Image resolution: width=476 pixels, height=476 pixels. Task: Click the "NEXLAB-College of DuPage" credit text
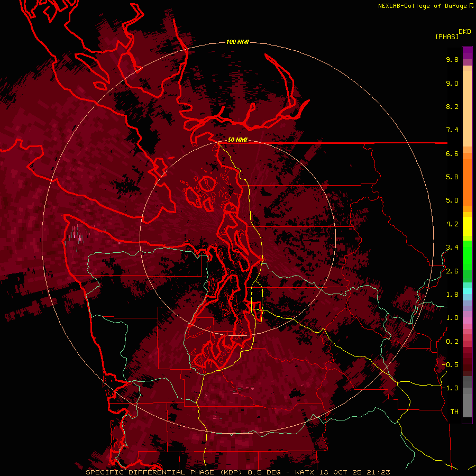[422, 6]
